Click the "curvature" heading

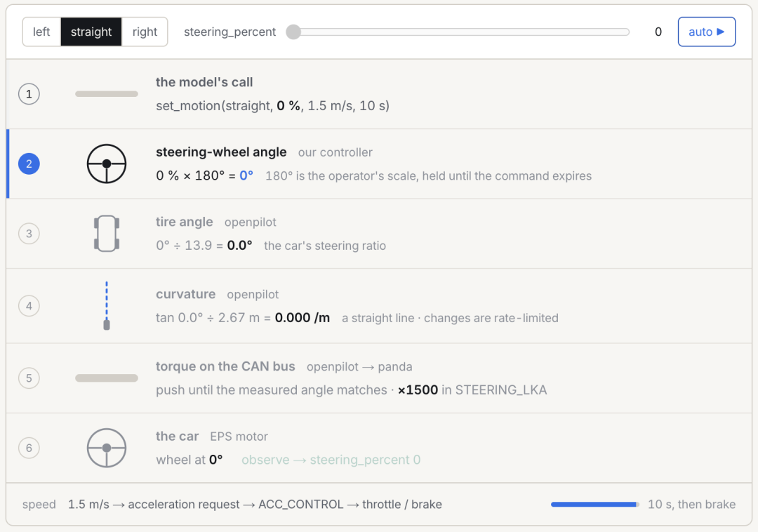(185, 294)
